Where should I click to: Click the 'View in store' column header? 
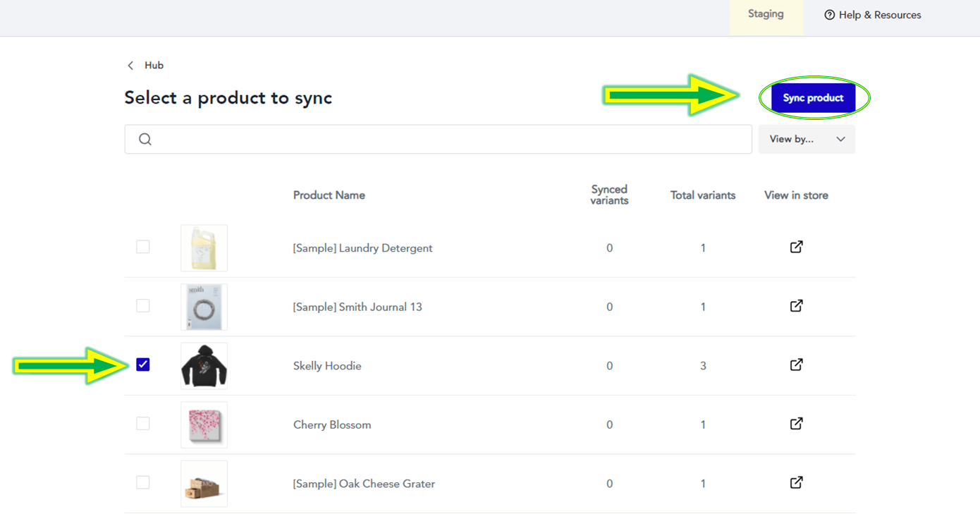[796, 195]
